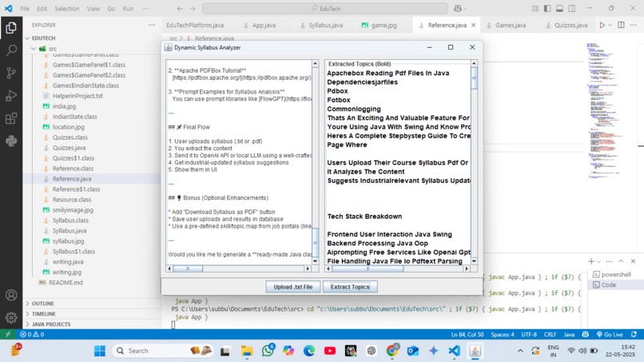Toggle the primary sidebar layout icon
The width and height of the screenshot is (644, 362).
click(x=547, y=9)
